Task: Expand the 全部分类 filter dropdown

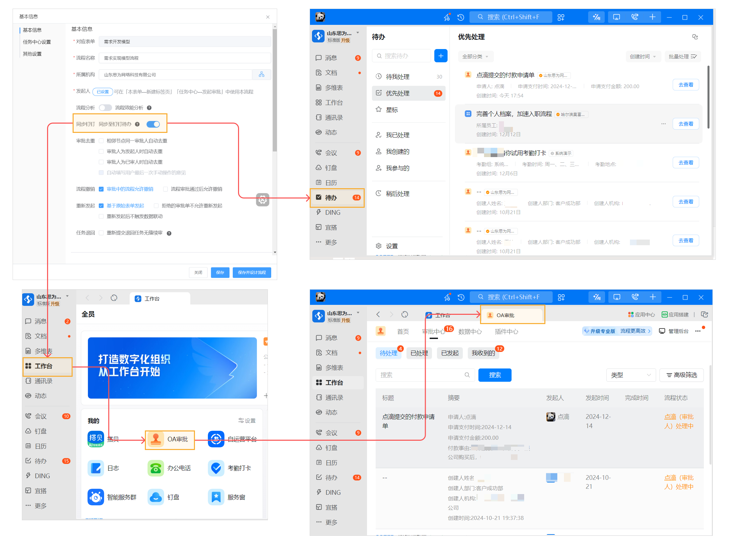Action: tap(475, 56)
